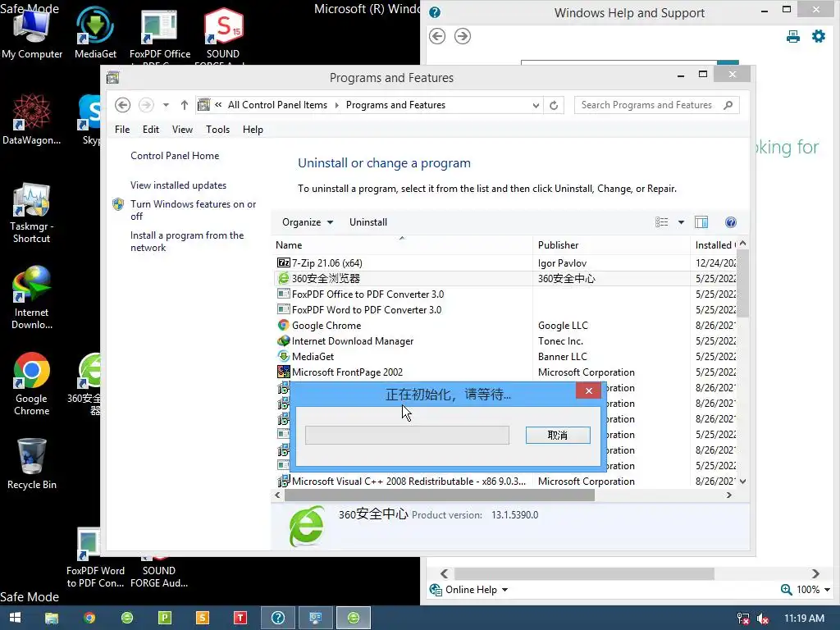Image resolution: width=840 pixels, height=630 pixels.
Task: Expand breadcrumb arrow after All Control Panel Items
Action: coord(337,105)
